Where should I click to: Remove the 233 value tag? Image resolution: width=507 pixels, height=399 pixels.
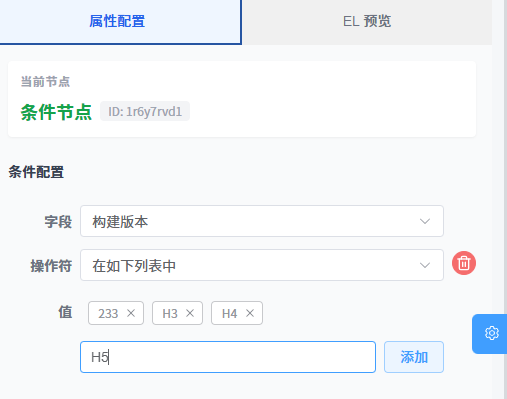(131, 313)
